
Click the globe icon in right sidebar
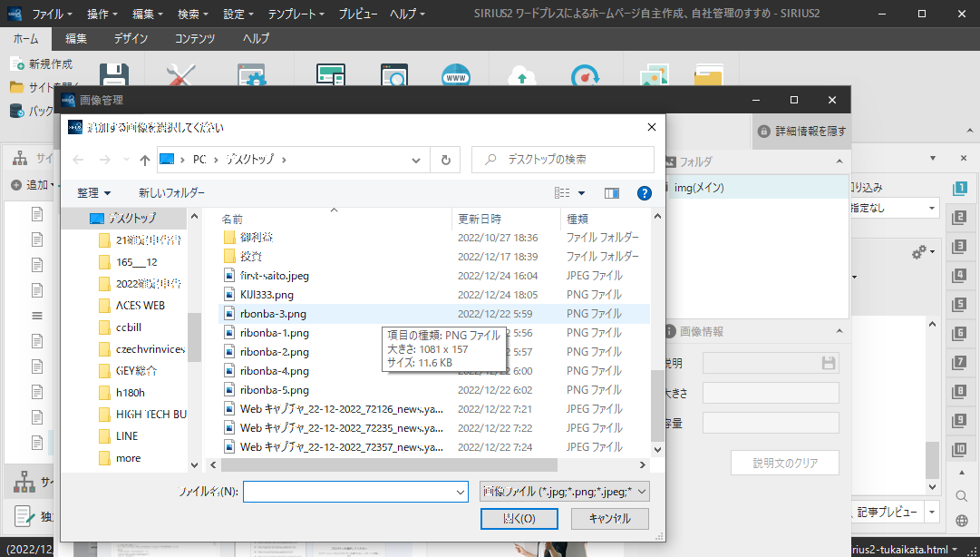[x=961, y=521]
